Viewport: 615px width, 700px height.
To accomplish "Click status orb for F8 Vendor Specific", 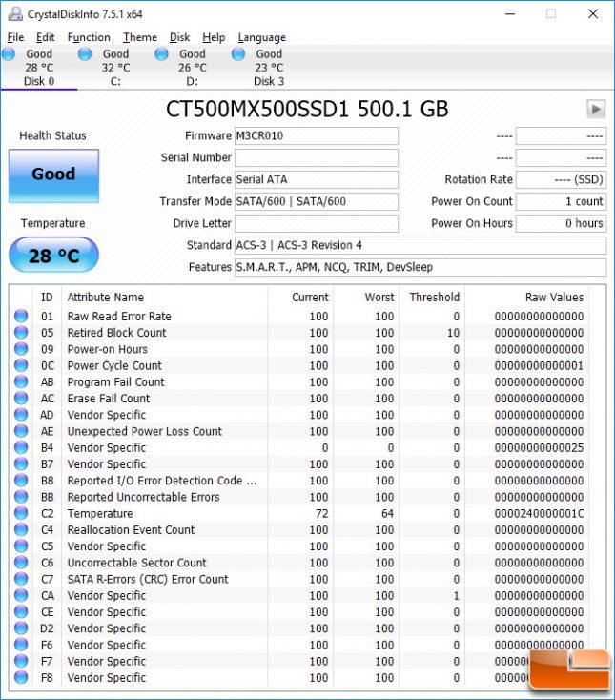I will pos(21,678).
